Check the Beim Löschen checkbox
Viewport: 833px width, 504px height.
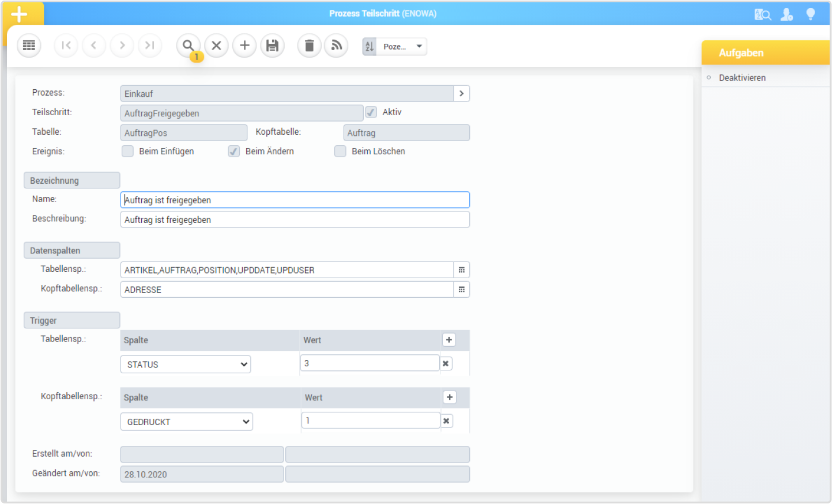[x=341, y=151]
